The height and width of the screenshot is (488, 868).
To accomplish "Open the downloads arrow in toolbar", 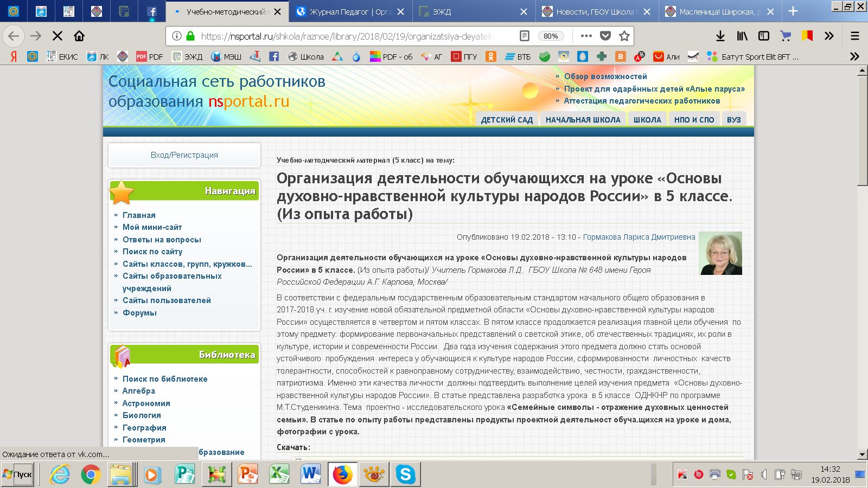I will (x=720, y=36).
